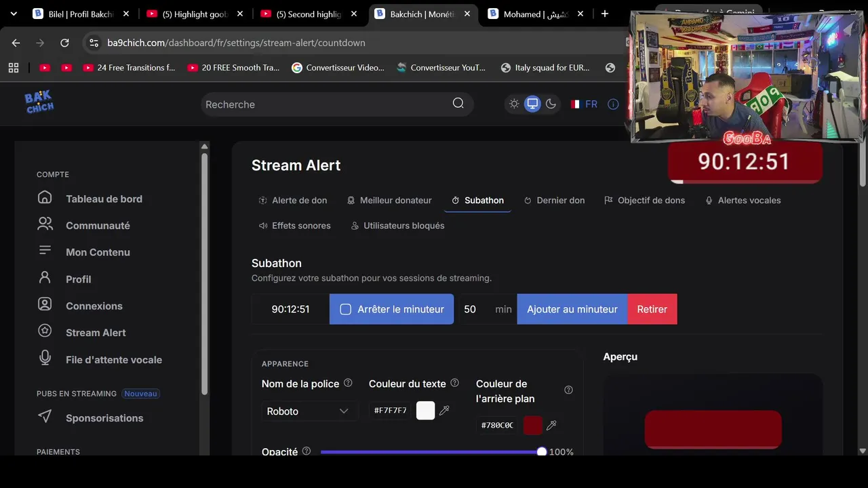Switch to Meilleur donateur tab

(x=389, y=201)
